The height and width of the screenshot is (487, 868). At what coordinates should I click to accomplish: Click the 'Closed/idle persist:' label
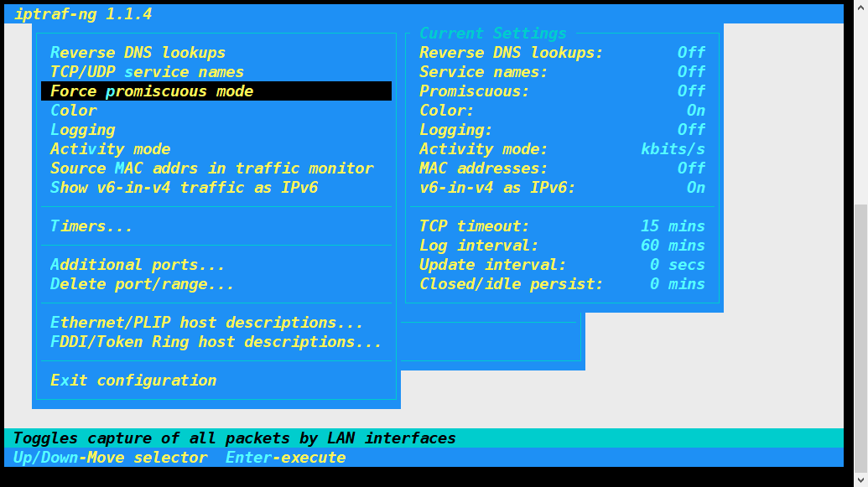[511, 284]
